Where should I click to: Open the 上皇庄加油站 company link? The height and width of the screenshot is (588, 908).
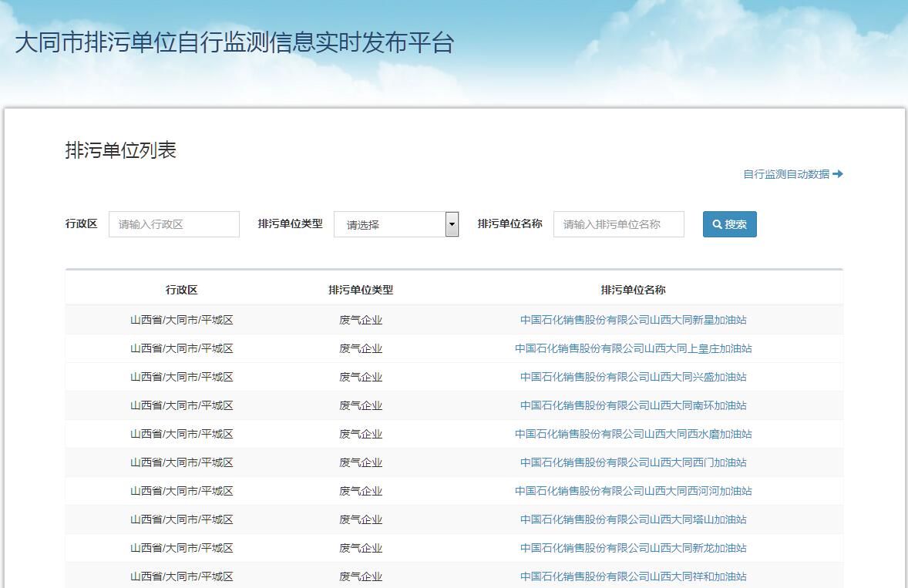tap(633, 348)
